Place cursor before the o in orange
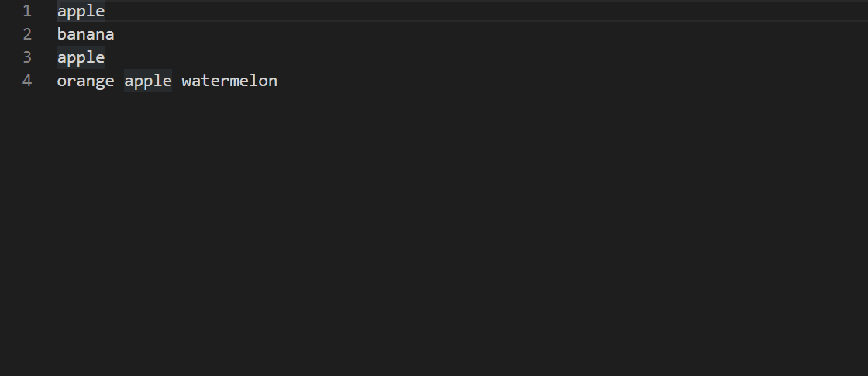The height and width of the screenshot is (376, 868). tap(57, 81)
